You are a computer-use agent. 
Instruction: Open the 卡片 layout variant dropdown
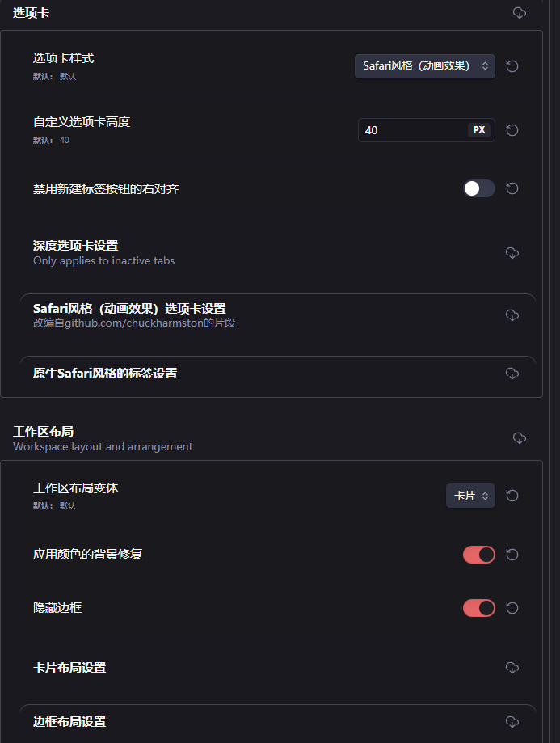[x=470, y=496]
